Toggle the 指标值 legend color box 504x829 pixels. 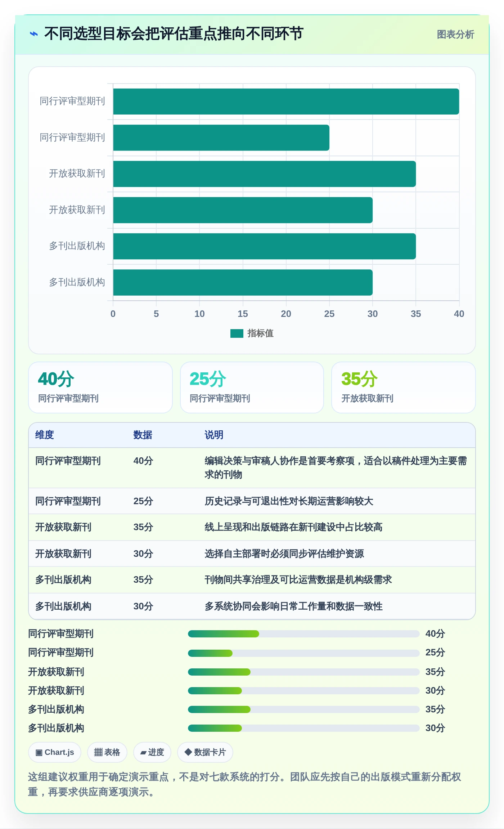pyautogui.click(x=237, y=333)
